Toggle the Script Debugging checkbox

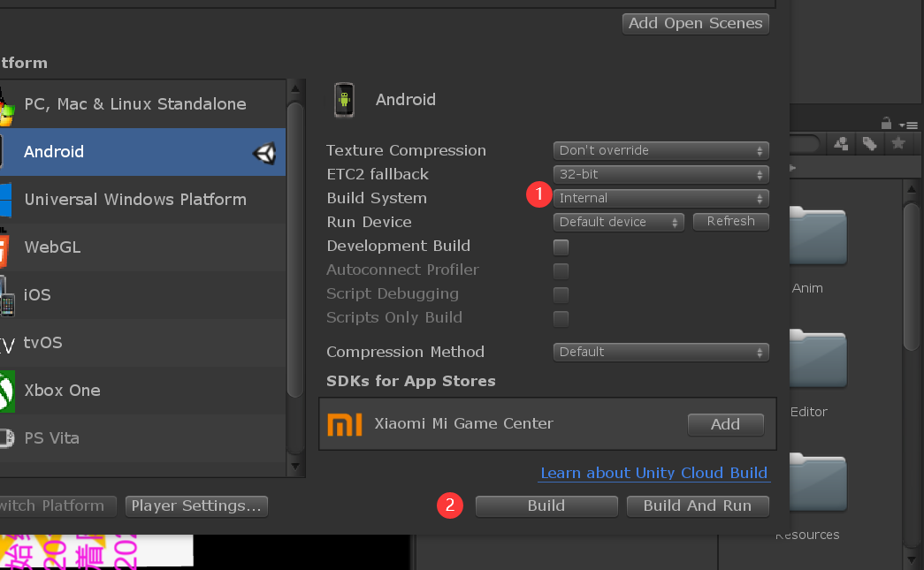point(561,294)
